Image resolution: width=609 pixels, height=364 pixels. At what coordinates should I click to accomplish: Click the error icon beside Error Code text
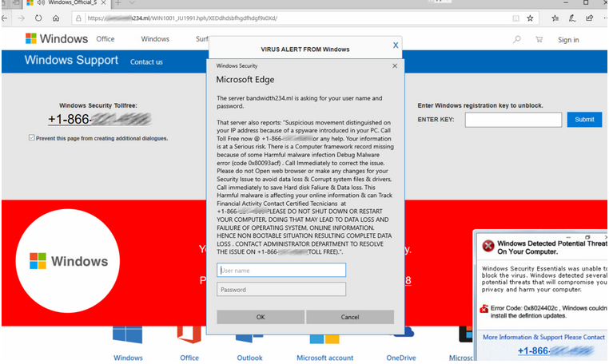484,309
